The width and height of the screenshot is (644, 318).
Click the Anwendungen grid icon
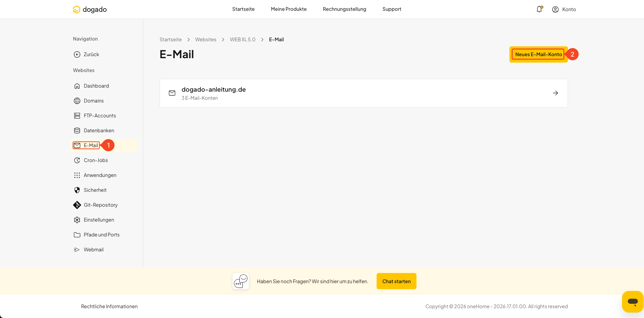coord(77,175)
